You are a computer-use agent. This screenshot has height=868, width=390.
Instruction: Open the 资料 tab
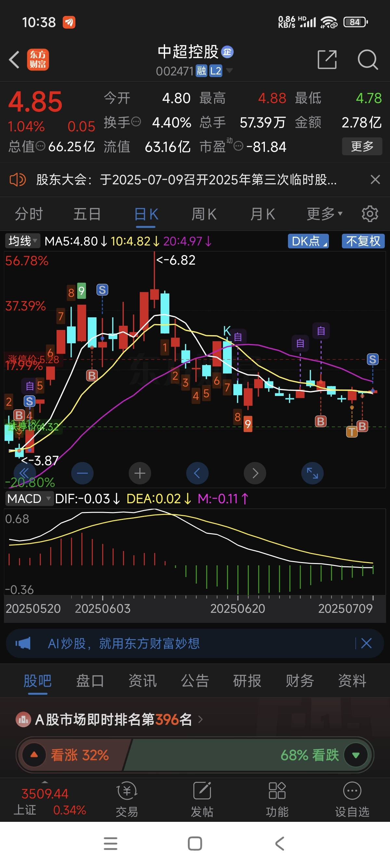click(x=352, y=681)
